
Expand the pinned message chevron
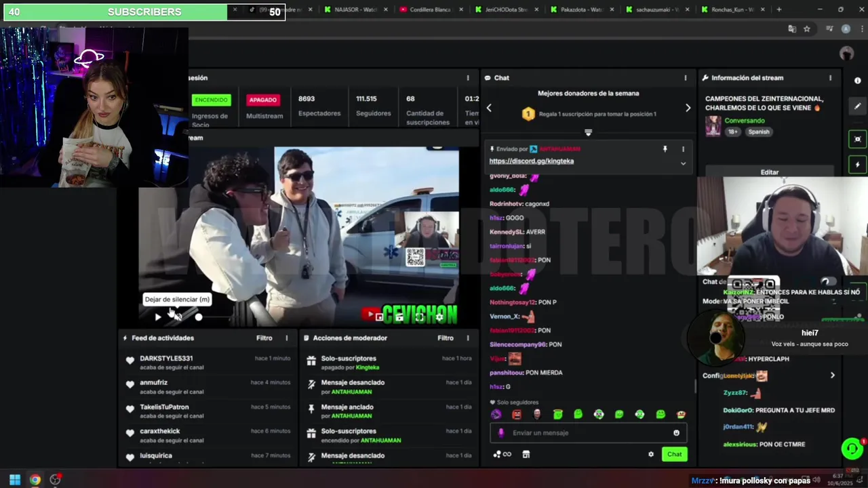[683, 163]
